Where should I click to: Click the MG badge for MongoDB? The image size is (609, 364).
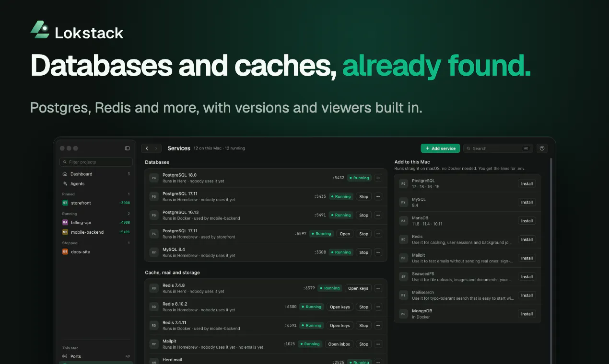point(403,314)
